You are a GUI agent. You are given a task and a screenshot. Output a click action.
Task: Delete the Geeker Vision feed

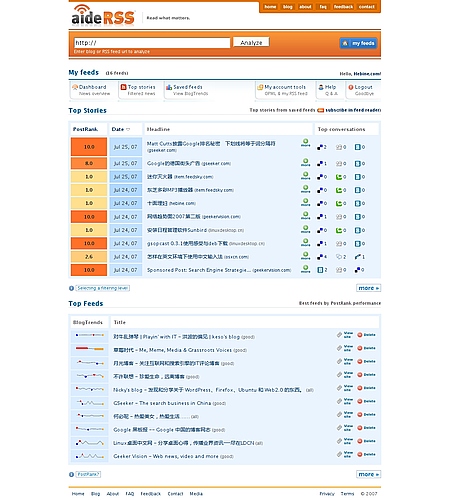[366, 454]
